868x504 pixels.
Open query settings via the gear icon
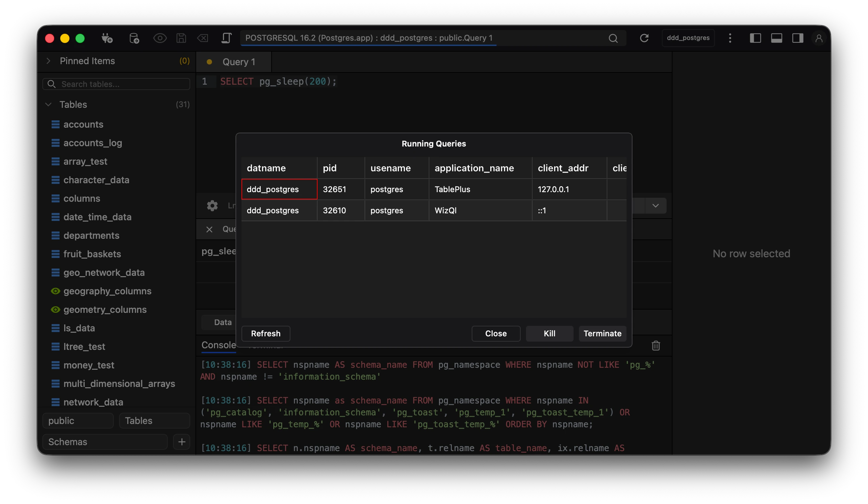click(212, 205)
